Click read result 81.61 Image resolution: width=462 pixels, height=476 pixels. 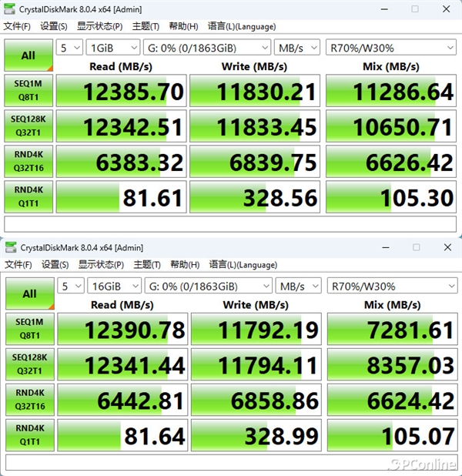click(122, 196)
